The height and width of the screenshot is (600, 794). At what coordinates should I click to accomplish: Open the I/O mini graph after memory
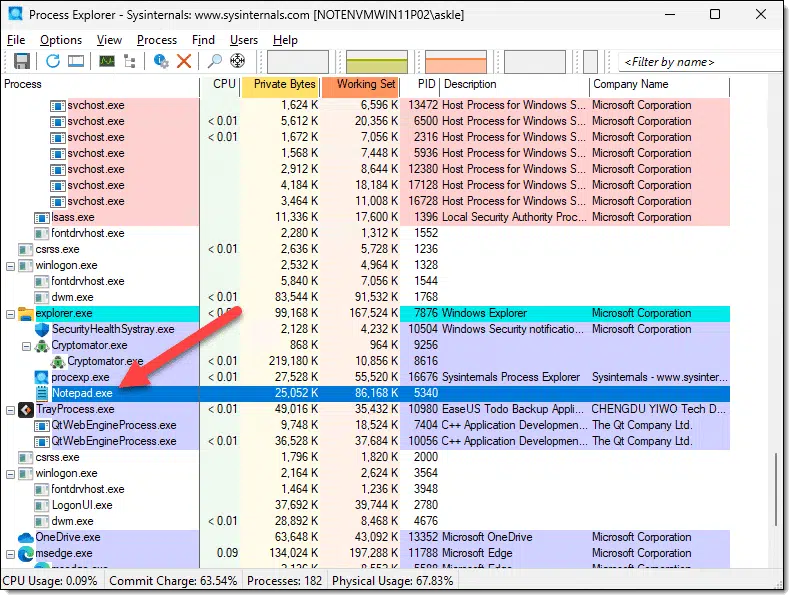click(535, 62)
